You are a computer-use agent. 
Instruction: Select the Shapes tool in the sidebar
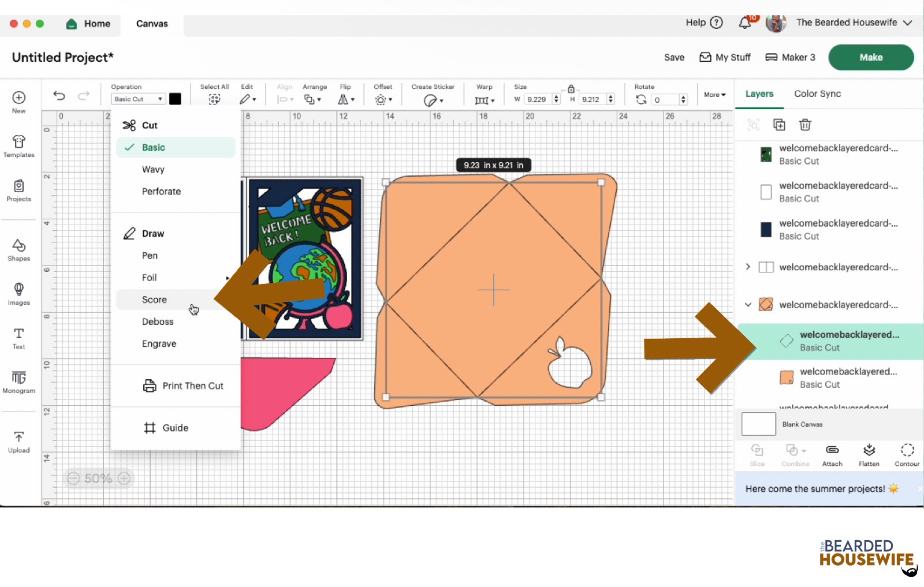(18, 250)
